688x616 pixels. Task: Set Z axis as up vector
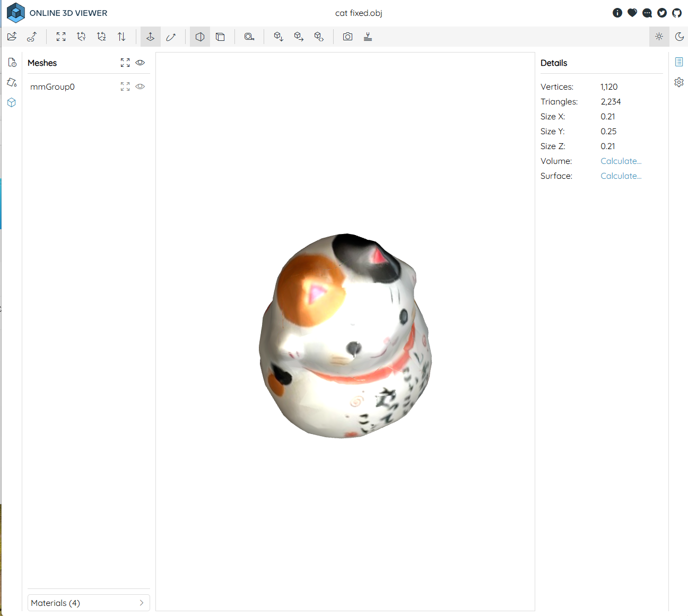101,37
